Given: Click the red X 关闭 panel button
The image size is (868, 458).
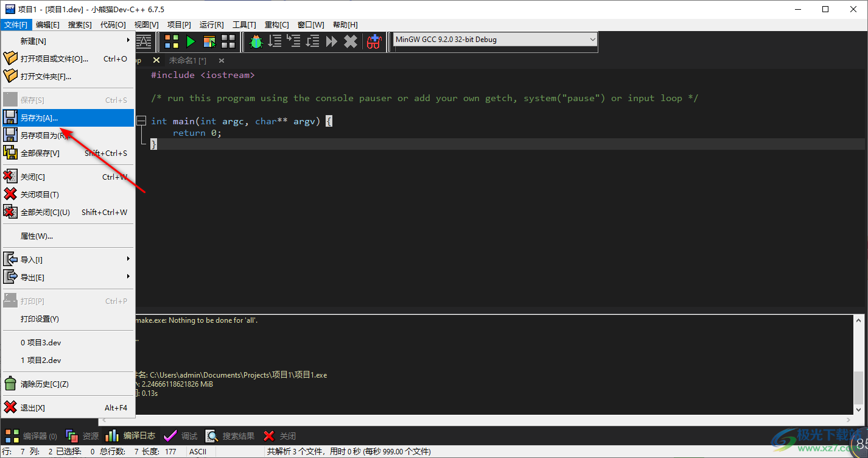Looking at the screenshot, I should (x=279, y=436).
